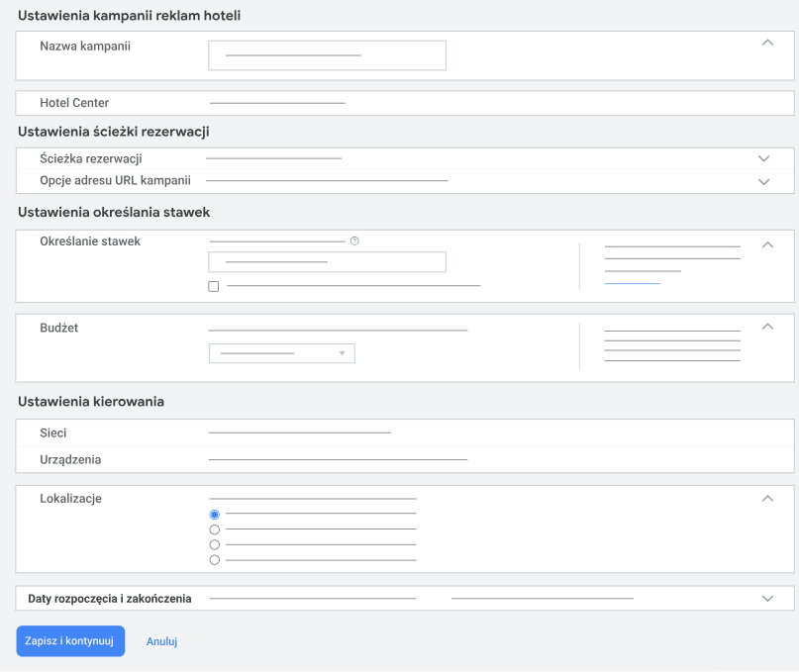Select the first Lokalizacje radio option
Image resolution: width=799 pixels, height=672 pixels.
pyautogui.click(x=215, y=515)
